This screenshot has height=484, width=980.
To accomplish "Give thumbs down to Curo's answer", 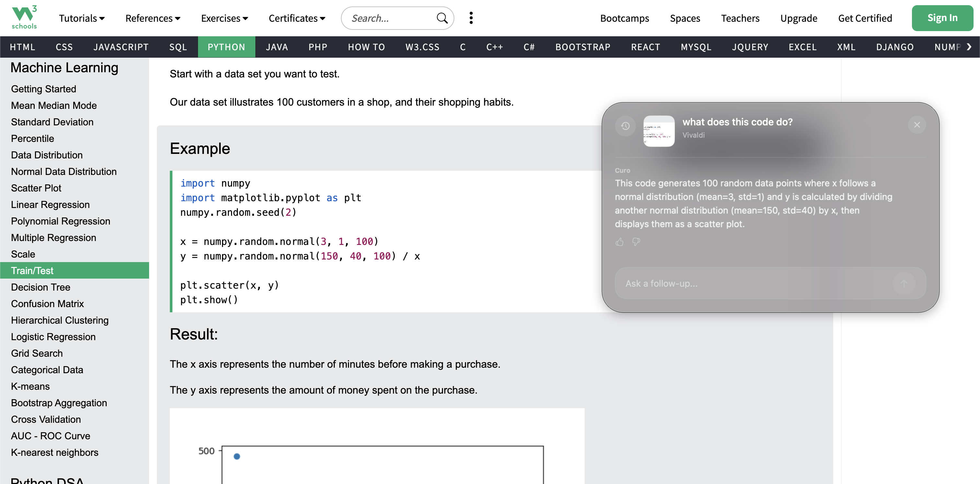I will [x=636, y=242].
